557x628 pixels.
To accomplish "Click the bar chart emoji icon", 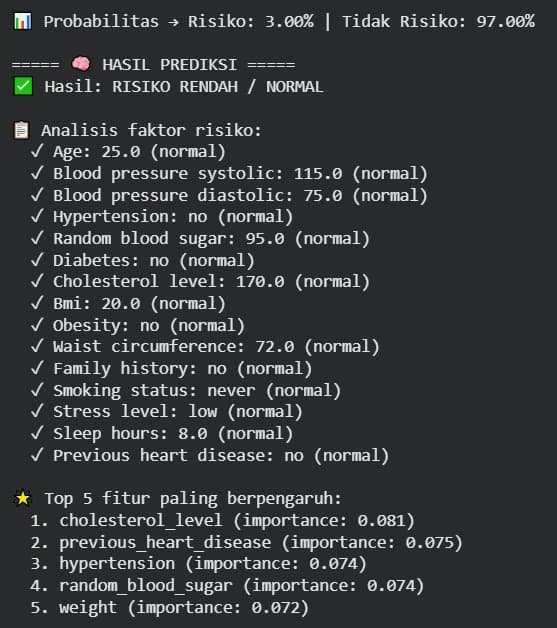I will pyautogui.click(x=22, y=21).
